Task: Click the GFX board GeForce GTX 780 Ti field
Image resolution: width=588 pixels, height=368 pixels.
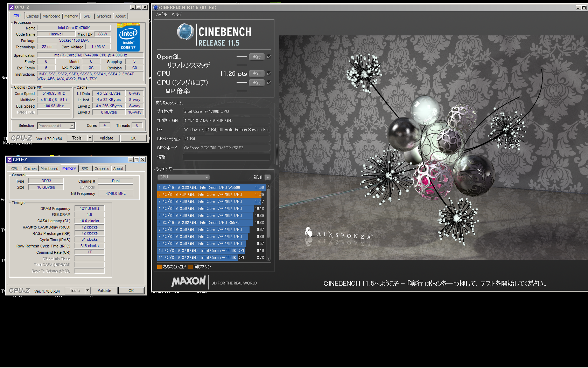Action: click(x=227, y=148)
